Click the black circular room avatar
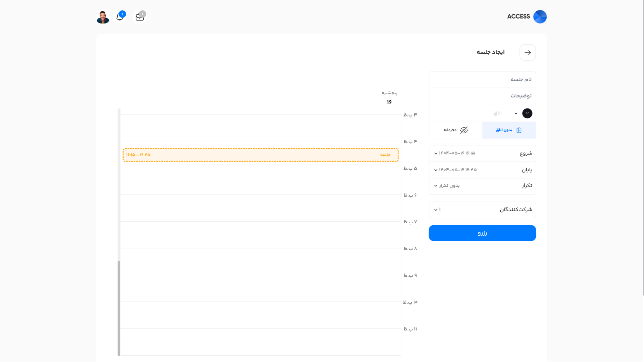This screenshot has width=644, height=362. 527,113
